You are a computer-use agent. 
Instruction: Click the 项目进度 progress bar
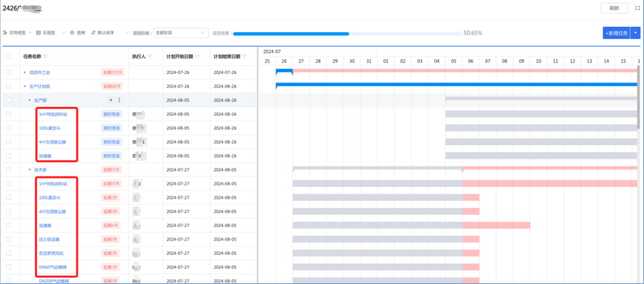click(x=347, y=34)
